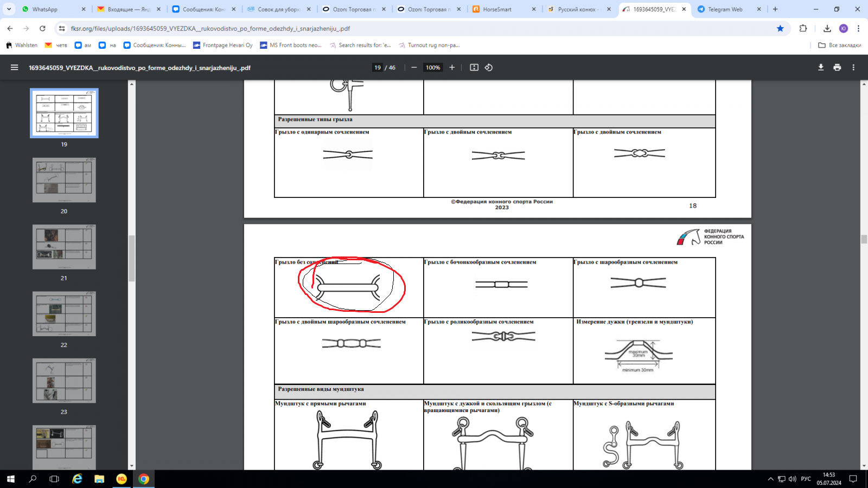The image size is (868, 488).
Task: Toggle the PDF sidebar menu button
Action: point(15,68)
